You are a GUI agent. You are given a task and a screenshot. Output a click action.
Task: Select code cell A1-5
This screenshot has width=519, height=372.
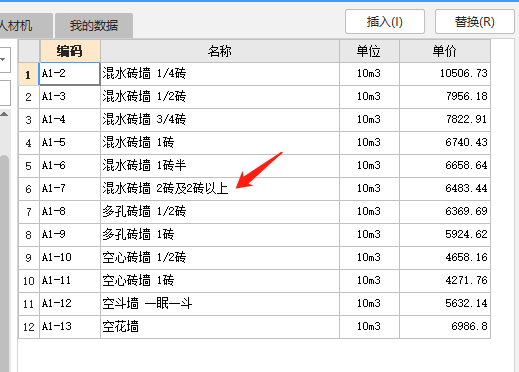click(x=70, y=143)
